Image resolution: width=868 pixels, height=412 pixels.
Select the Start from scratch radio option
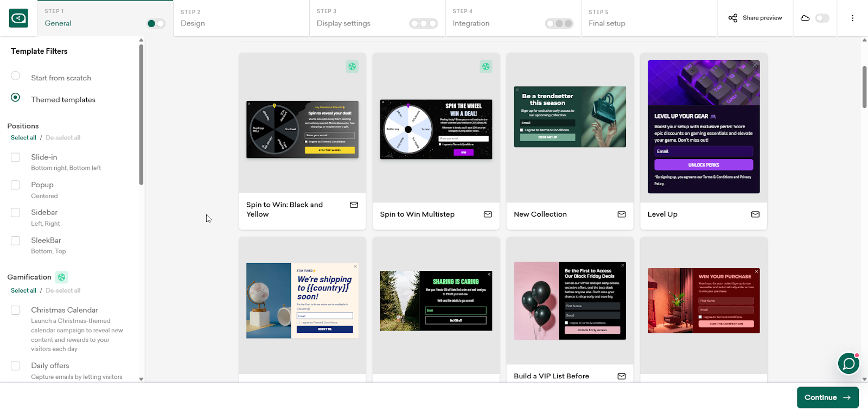[x=16, y=76]
